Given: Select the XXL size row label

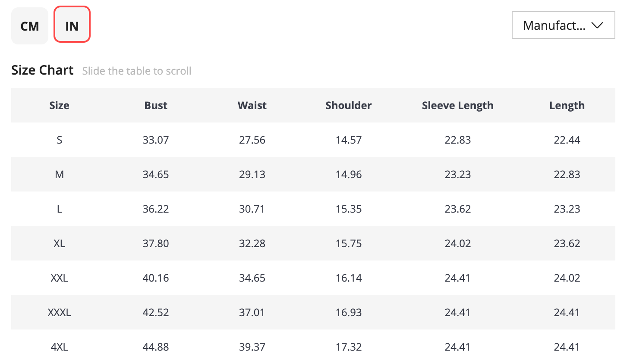Looking at the screenshot, I should pyautogui.click(x=59, y=278).
